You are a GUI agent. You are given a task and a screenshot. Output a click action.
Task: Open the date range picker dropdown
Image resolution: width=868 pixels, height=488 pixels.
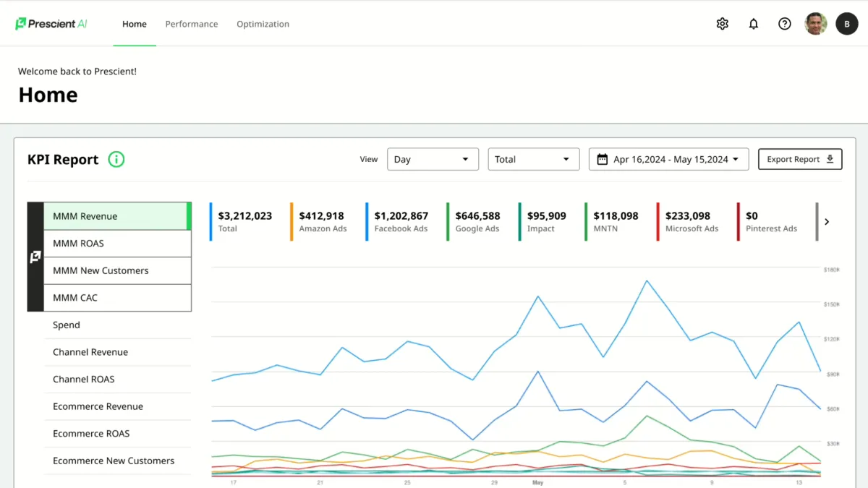pyautogui.click(x=668, y=159)
